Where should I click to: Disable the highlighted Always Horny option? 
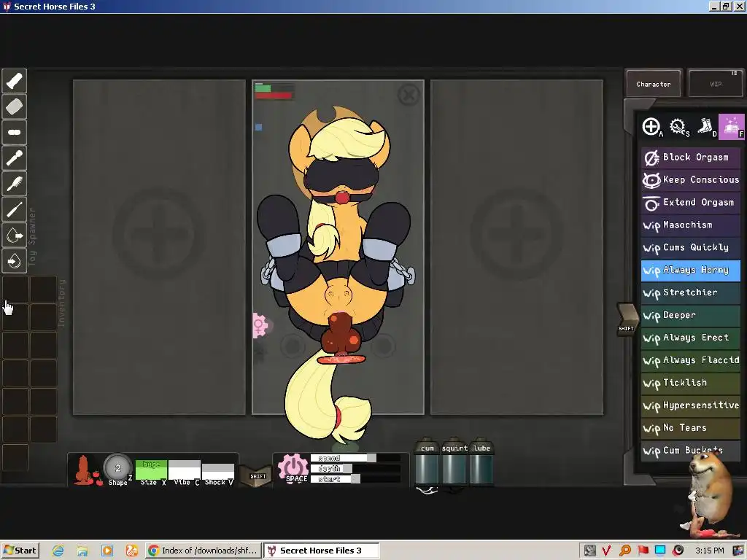(691, 270)
